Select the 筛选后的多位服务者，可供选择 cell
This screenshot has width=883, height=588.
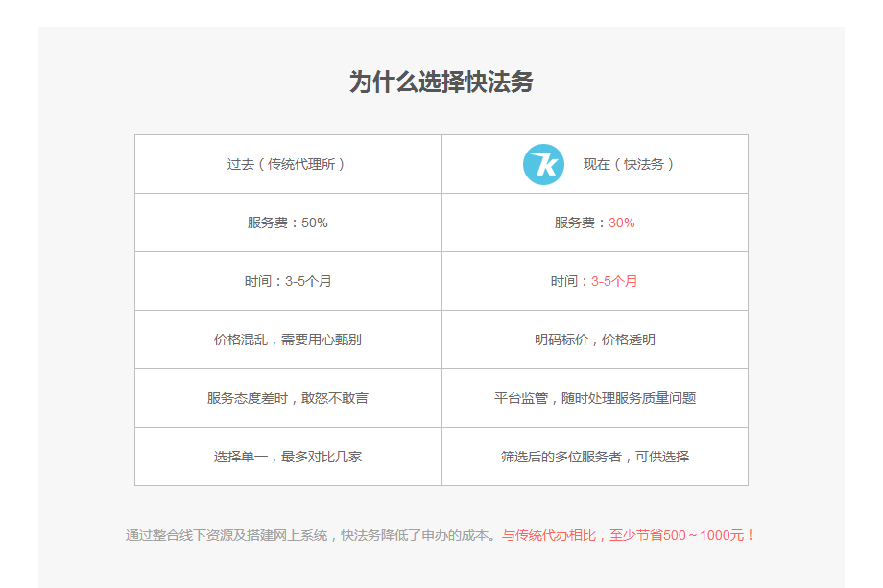pos(595,457)
